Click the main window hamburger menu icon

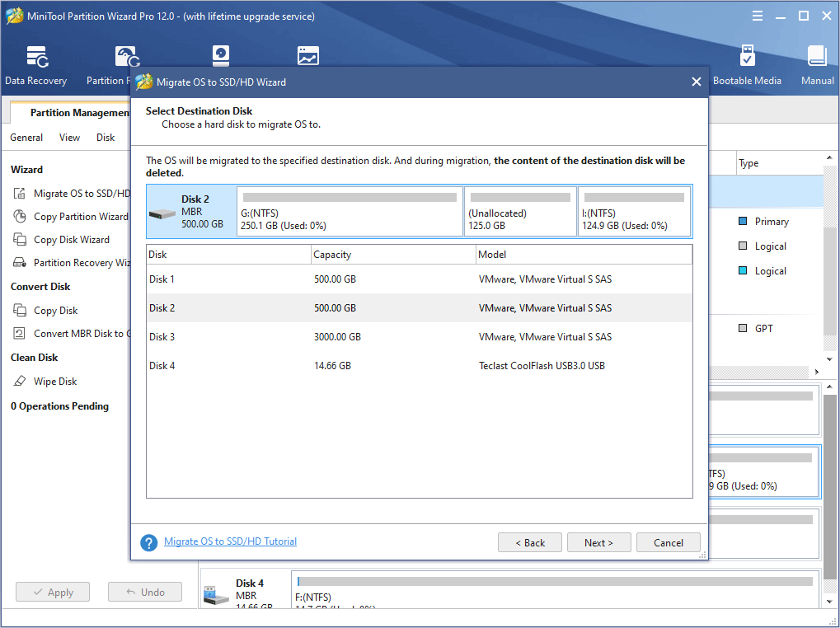click(757, 16)
